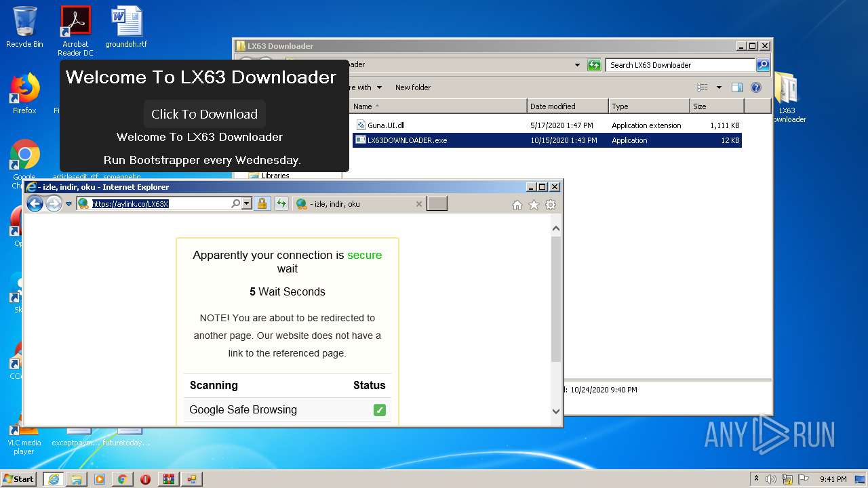Image resolution: width=868 pixels, height=488 pixels.
Task: Click the Internet Explorer back arrow
Action: (x=35, y=203)
